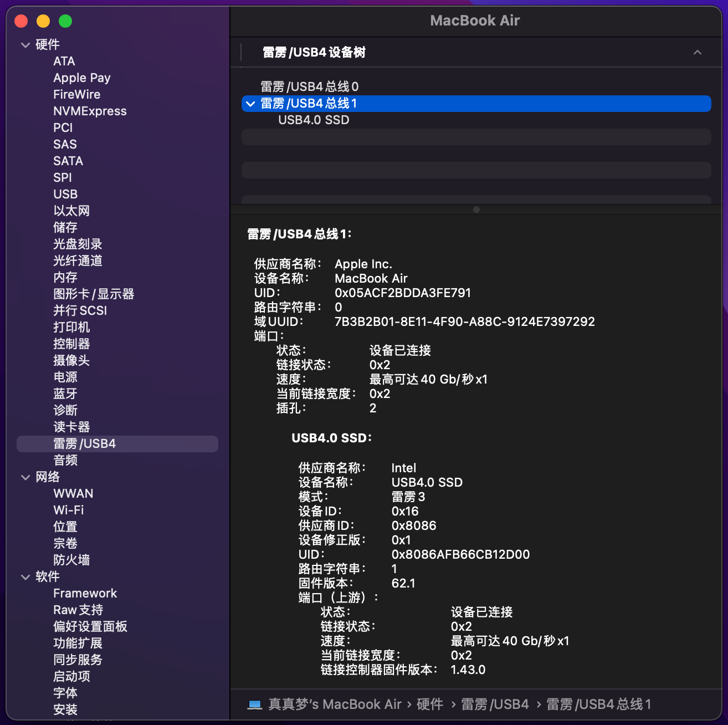The width and height of the screenshot is (728, 725).
Task: Click 真真梦's MacBook Air in path bar
Action: click(335, 704)
